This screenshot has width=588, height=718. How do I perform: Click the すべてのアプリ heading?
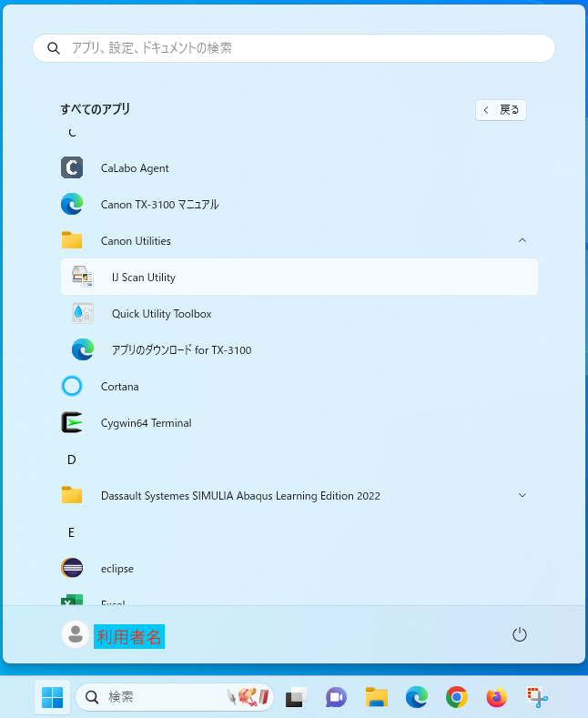pos(96,109)
